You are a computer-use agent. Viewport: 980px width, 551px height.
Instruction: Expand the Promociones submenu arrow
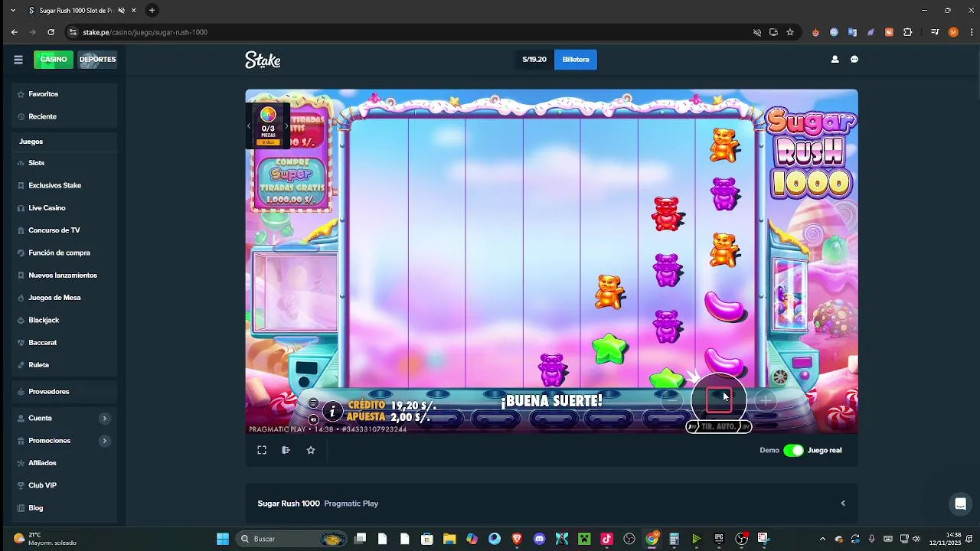click(104, 441)
